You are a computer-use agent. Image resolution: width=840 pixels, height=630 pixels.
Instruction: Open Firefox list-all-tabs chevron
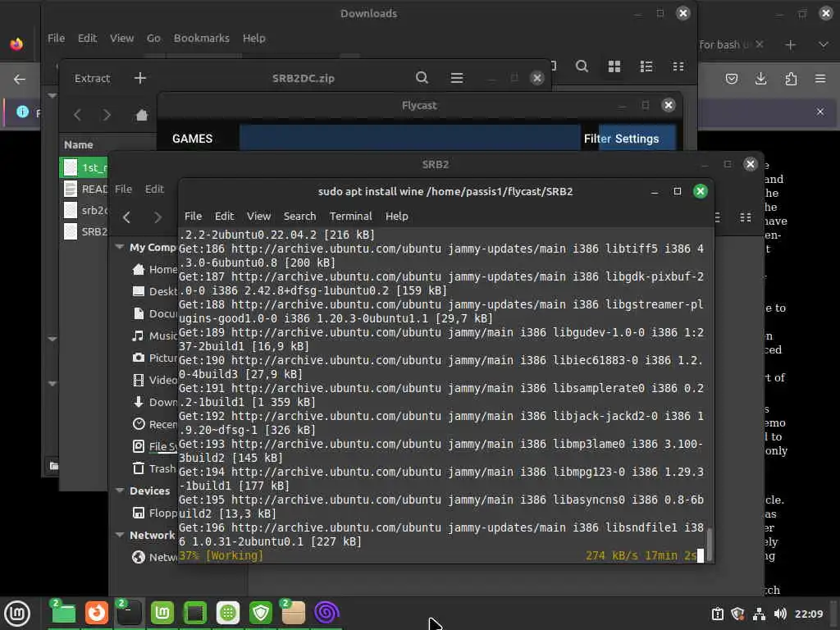tap(824, 45)
